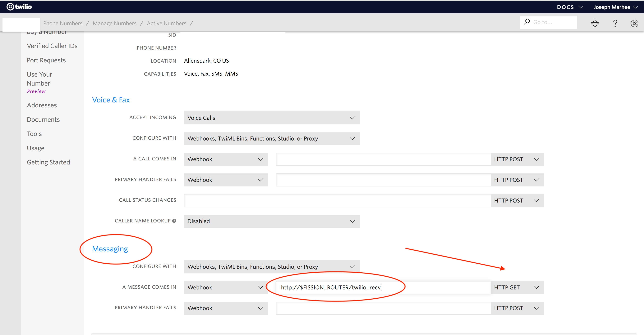Open the debugger bug icon
Viewport: 644px width, 335px height.
[x=595, y=24]
